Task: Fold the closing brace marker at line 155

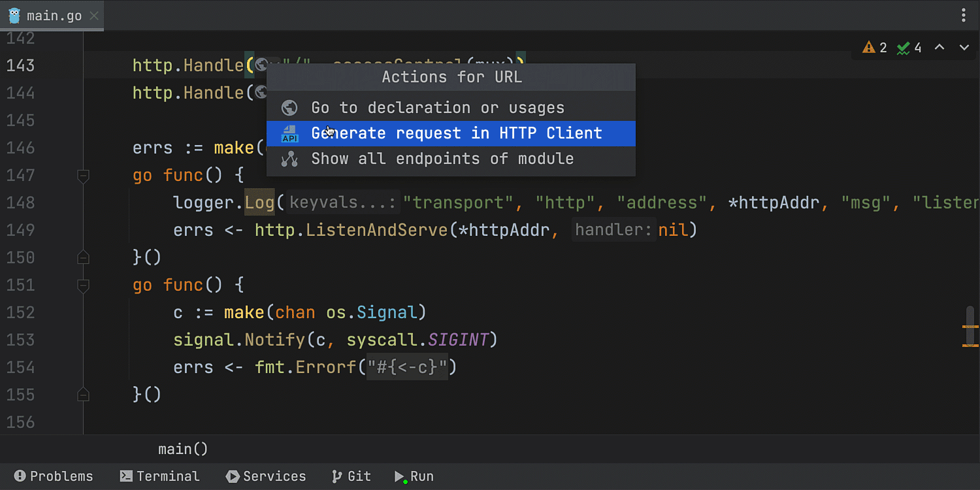Action: coord(83,395)
